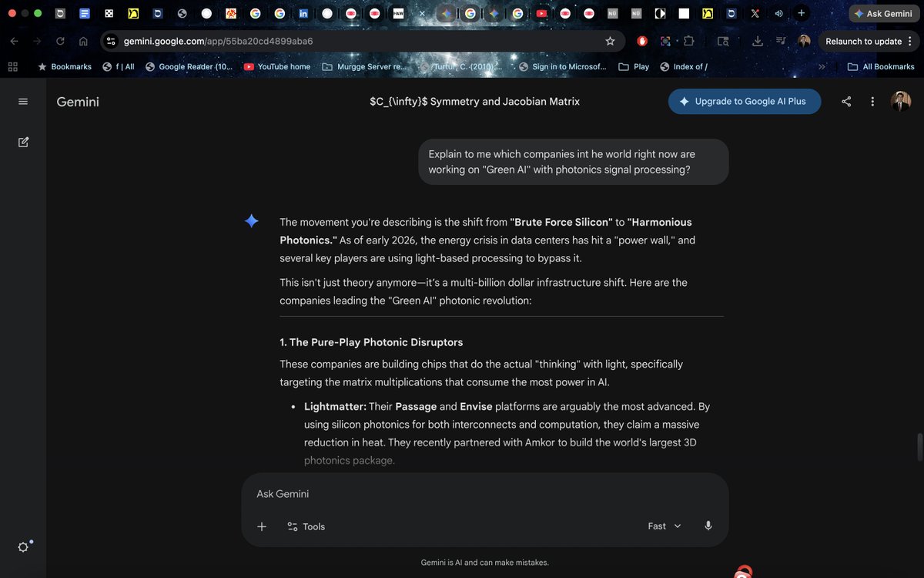Open the Turtur, C. (2010) bookmark

point(462,67)
